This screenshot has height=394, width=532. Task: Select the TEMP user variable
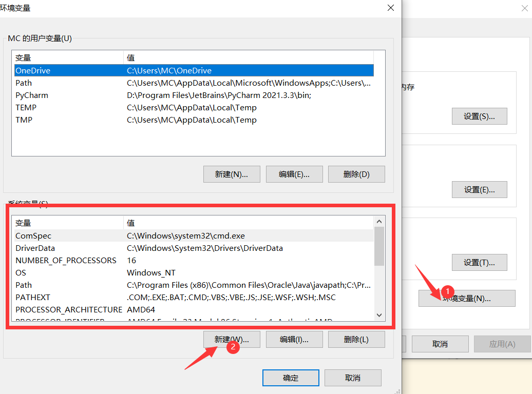click(194, 108)
